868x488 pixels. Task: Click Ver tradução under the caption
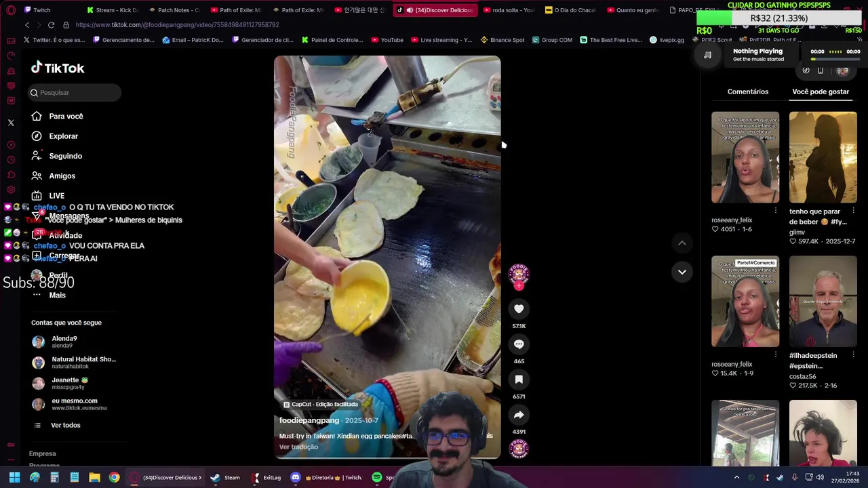tap(298, 447)
